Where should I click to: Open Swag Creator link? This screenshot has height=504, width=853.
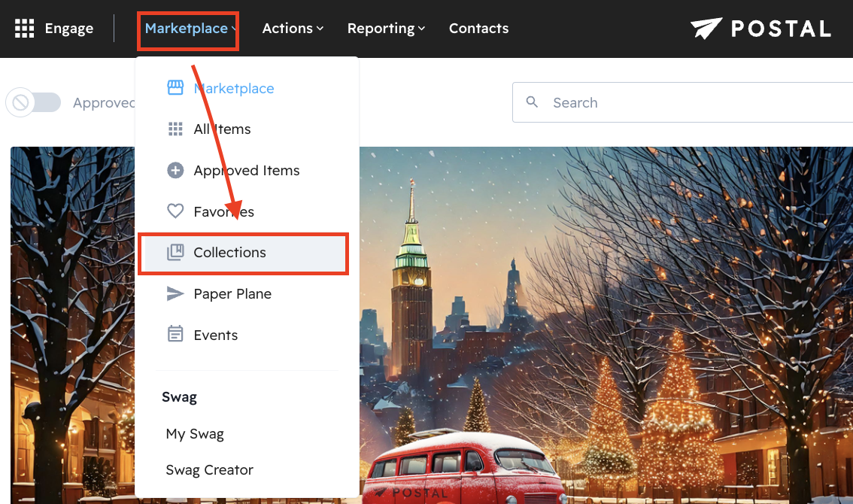(209, 470)
